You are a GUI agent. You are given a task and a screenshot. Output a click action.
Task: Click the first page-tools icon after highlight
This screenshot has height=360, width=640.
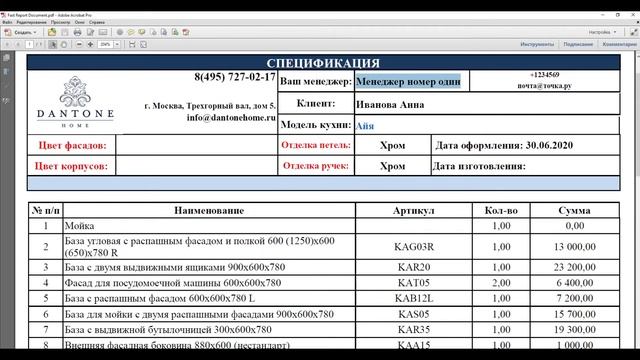pyautogui.click(x=153, y=32)
